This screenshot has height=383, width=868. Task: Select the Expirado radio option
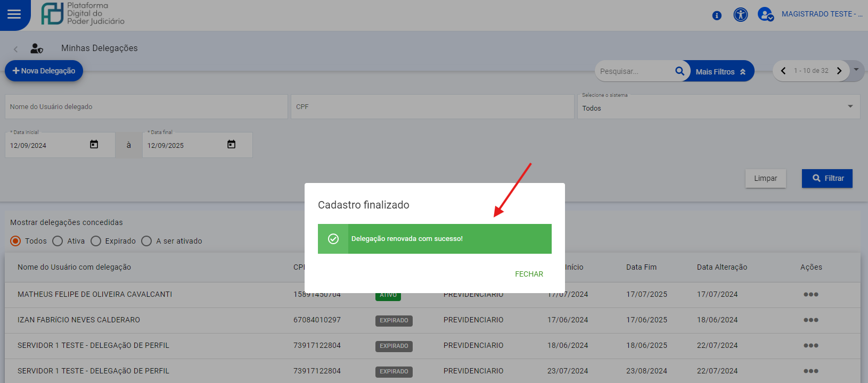click(x=96, y=241)
